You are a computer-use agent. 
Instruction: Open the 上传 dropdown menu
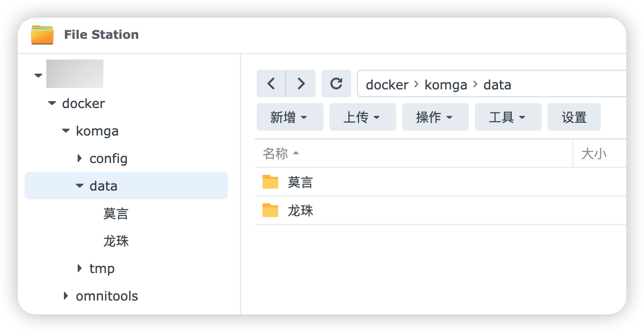pyautogui.click(x=362, y=117)
